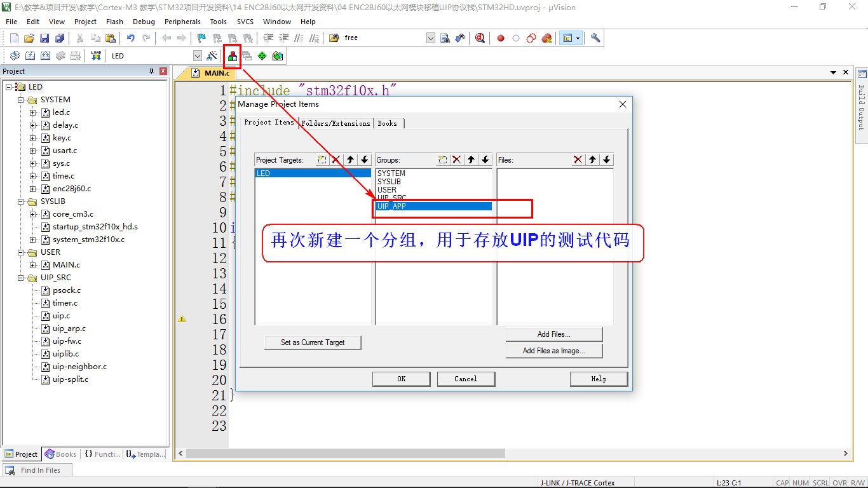The width and height of the screenshot is (868, 488).
Task: Open the Peripherals menu
Action: [x=182, y=22]
